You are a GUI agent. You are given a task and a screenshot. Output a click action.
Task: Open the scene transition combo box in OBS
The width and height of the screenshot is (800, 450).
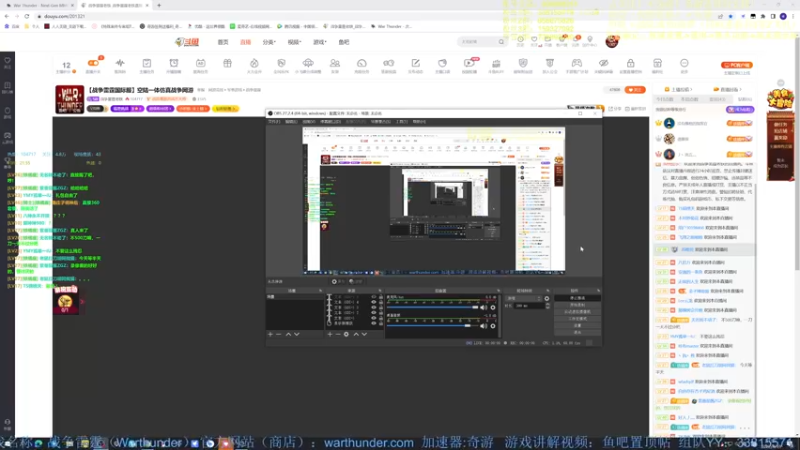[523, 298]
